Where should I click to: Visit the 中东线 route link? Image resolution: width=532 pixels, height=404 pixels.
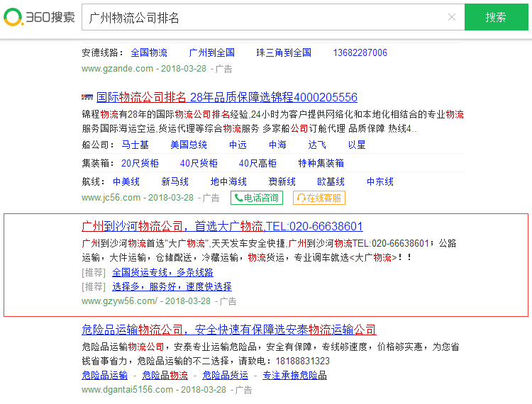[380, 181]
